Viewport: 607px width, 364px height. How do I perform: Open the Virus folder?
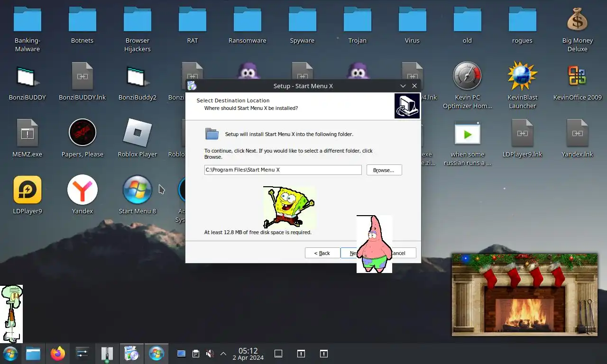pyautogui.click(x=413, y=25)
